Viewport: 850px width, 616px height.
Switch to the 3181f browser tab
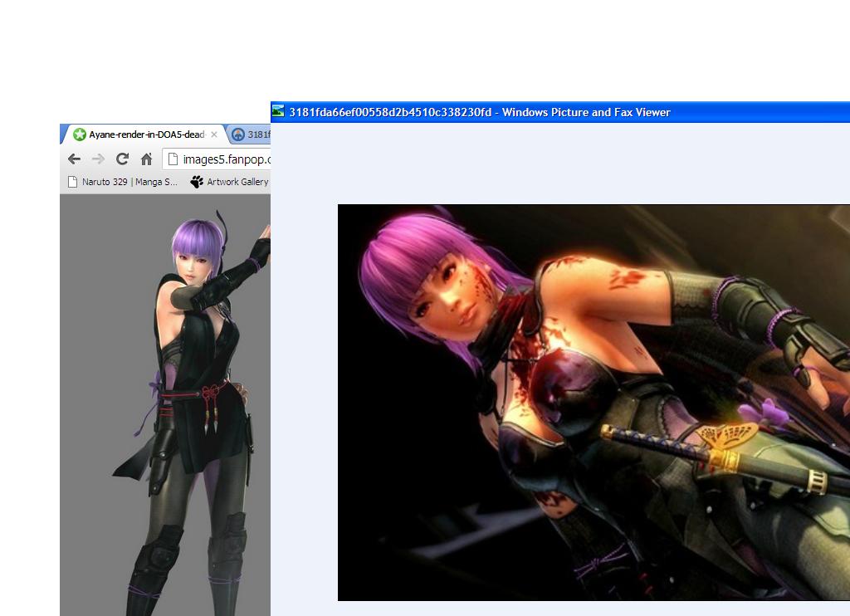click(251, 134)
